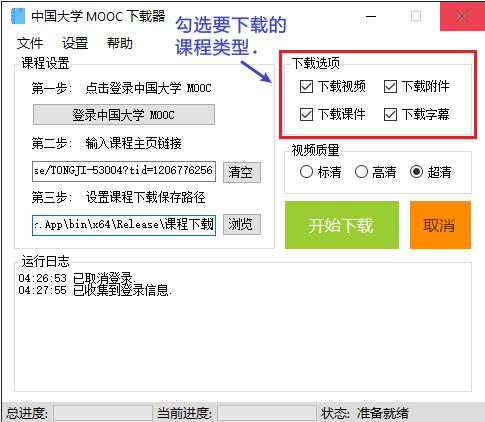Select 标清 video quality
The width and height of the screenshot is (485, 422).
click(306, 172)
